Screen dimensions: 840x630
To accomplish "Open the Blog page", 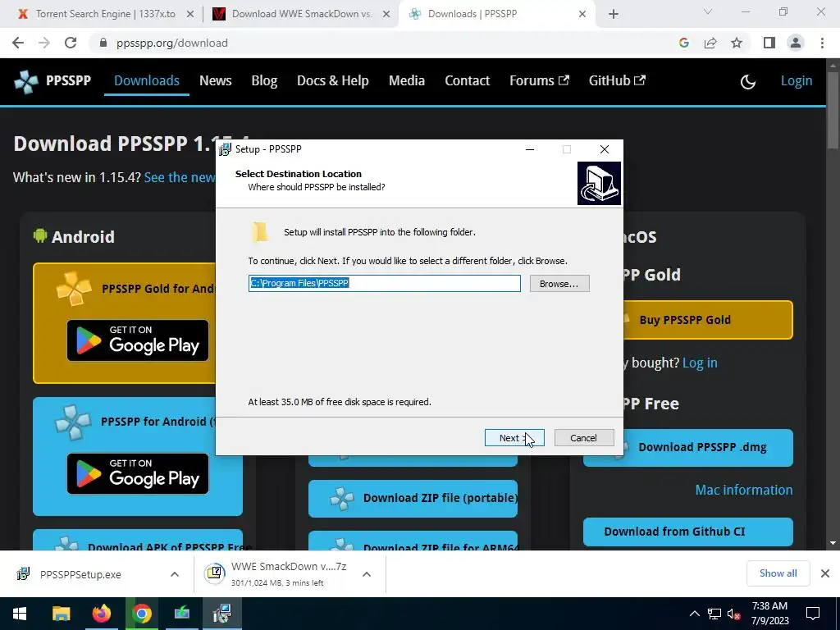I will [x=264, y=81].
